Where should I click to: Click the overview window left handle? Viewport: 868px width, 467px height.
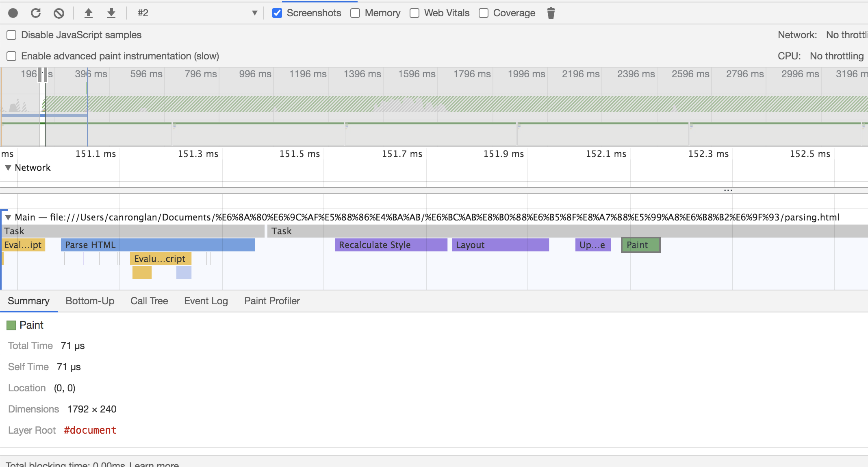coord(41,75)
